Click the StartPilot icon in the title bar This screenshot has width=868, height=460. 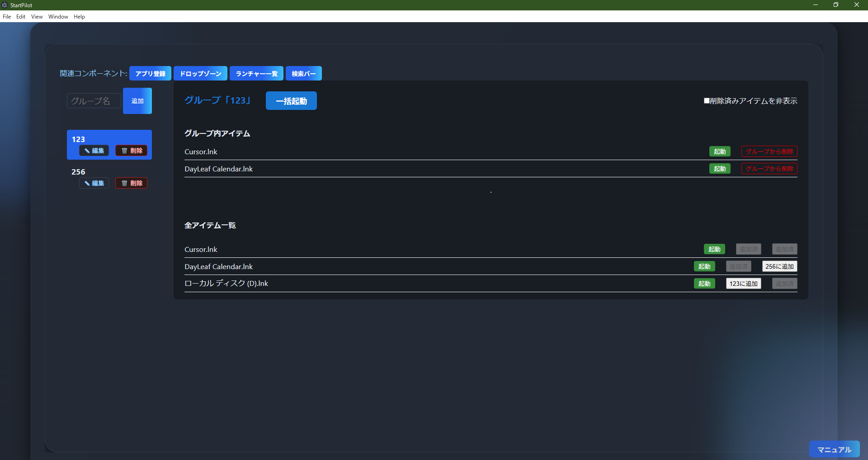point(5,5)
